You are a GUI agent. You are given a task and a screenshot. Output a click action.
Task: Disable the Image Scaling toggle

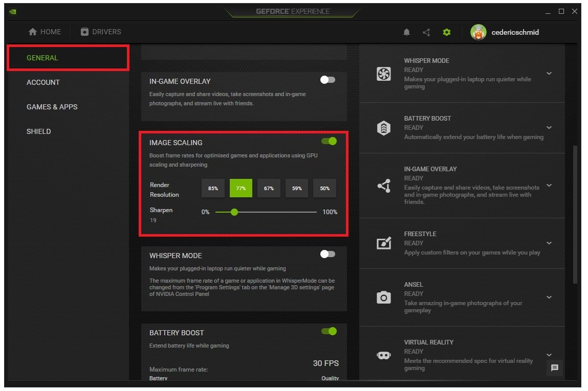click(x=329, y=141)
